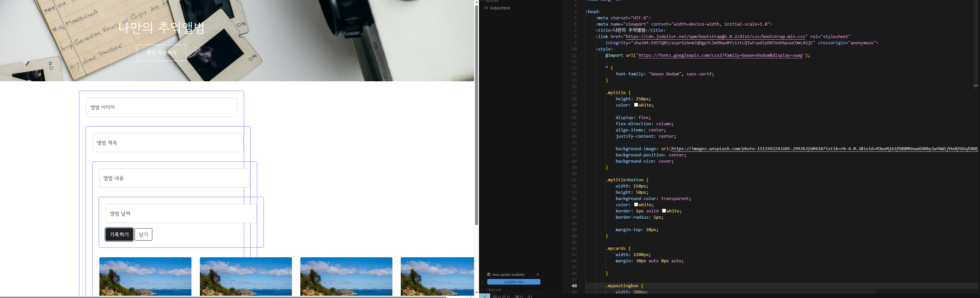Click the .mycards selector in code
Image resolution: width=980 pixels, height=298 pixels.
pos(616,248)
